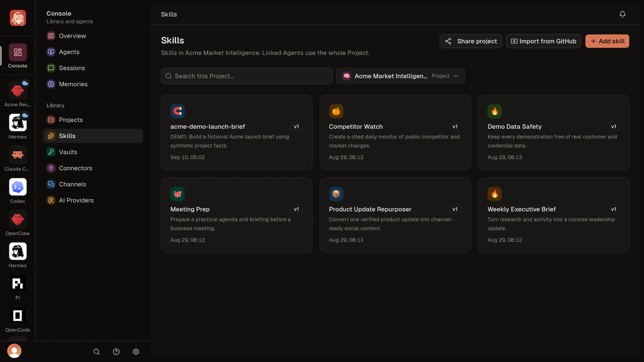Open the Demo Data Safety skill title
The width and height of the screenshot is (644, 362).
point(514,127)
